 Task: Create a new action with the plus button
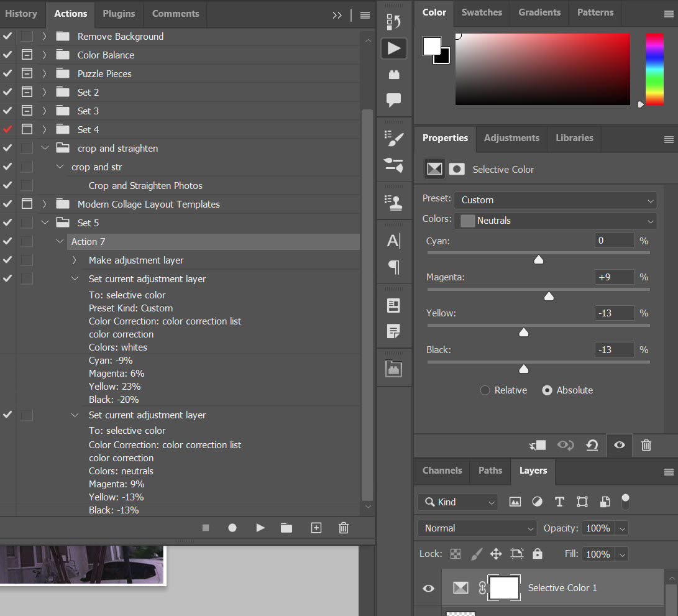point(316,527)
